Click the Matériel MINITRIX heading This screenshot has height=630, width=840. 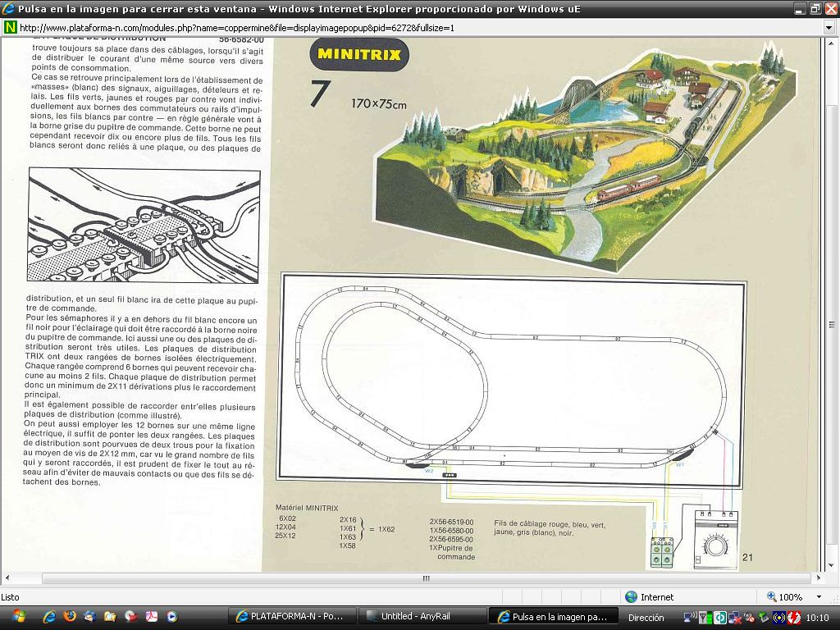(307, 508)
